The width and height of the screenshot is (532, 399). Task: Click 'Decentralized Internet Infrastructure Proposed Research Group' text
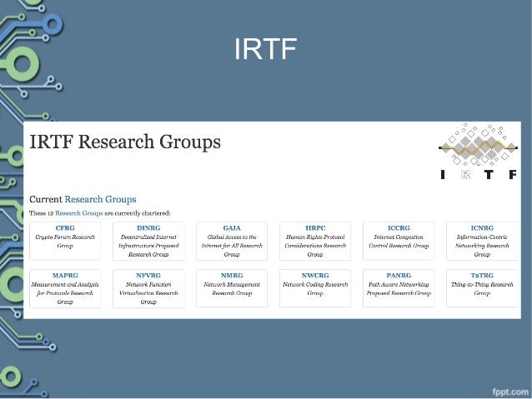tap(148, 246)
